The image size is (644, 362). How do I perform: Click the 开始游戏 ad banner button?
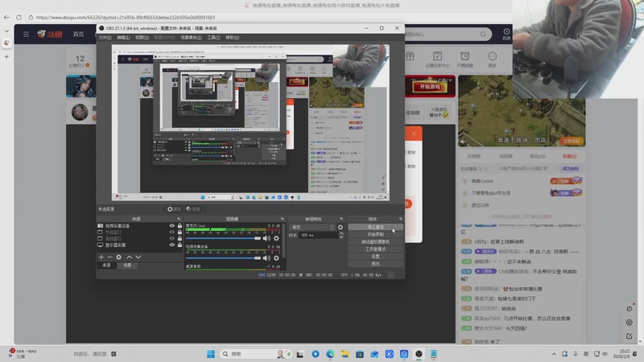pos(430,87)
